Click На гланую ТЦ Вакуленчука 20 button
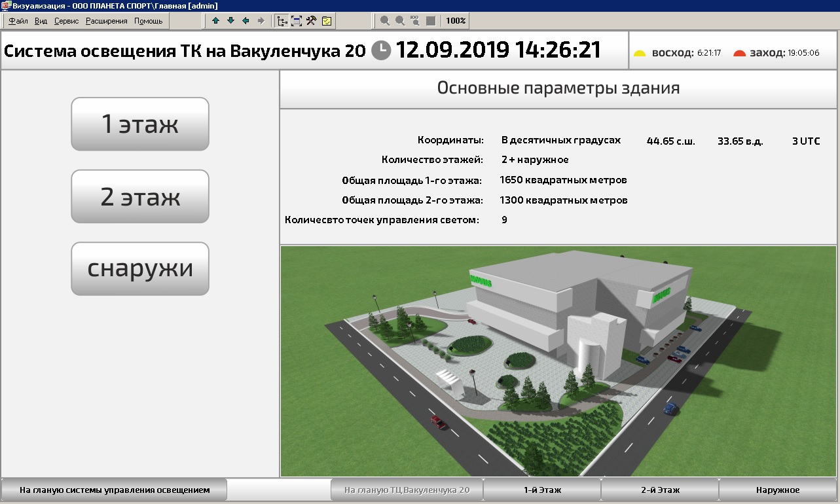The image size is (840, 504). pyautogui.click(x=407, y=490)
